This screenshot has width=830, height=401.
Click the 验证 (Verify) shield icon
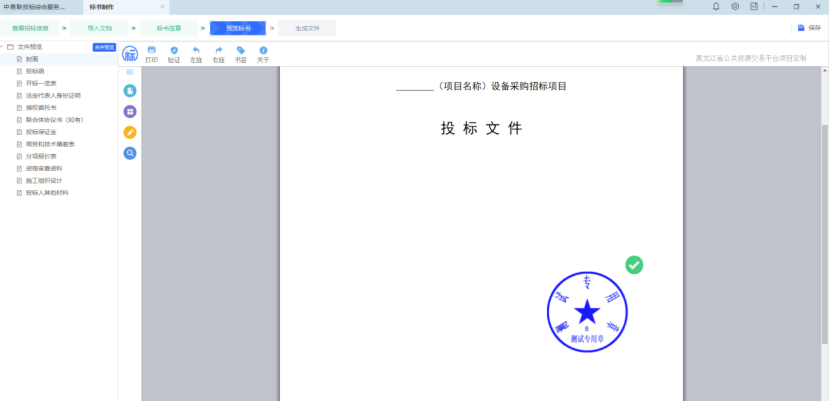pyautogui.click(x=174, y=53)
